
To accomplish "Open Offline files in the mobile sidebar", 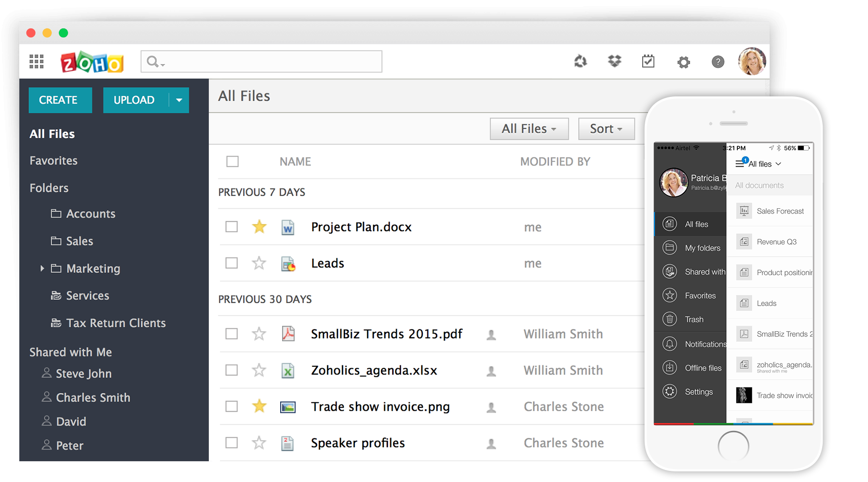I will [697, 367].
